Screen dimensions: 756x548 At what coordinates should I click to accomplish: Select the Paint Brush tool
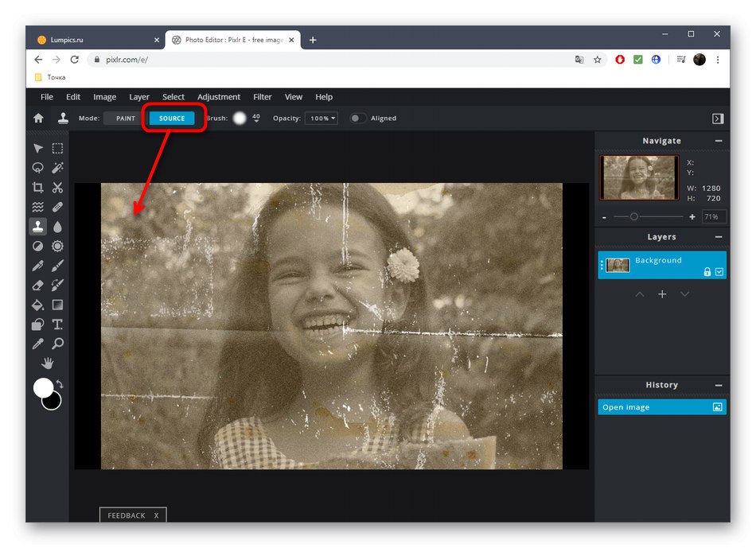coord(57,266)
